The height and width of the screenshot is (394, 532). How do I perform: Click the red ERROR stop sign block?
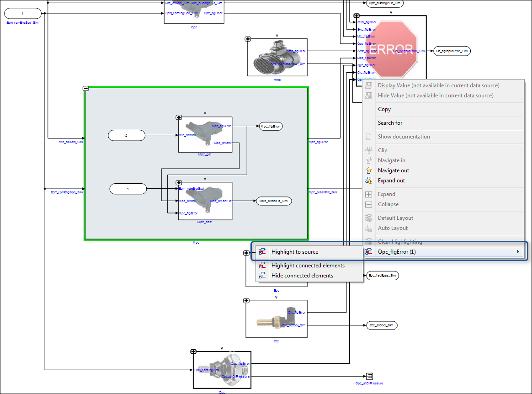[392, 49]
